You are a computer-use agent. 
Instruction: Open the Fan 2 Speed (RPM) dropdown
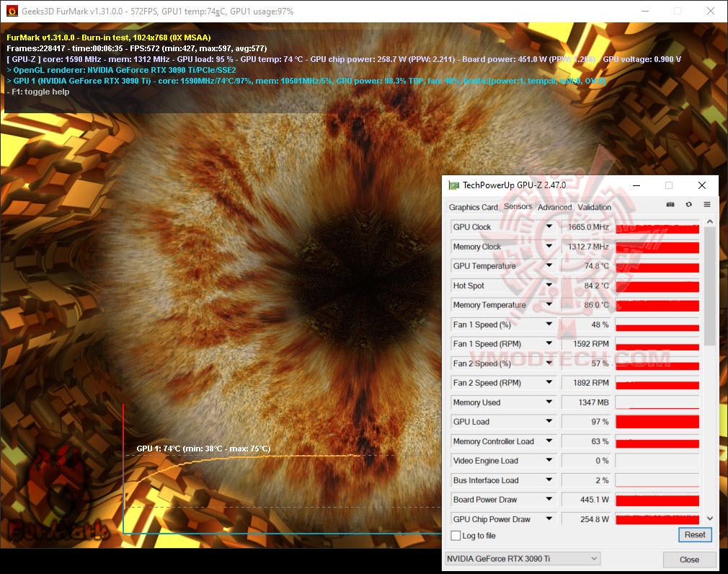(x=549, y=383)
